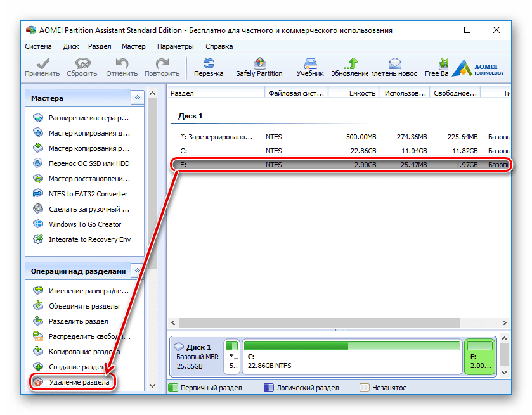This screenshot has width=532, height=415.
Task: Launch Windows To Go Creator
Action: click(85, 224)
